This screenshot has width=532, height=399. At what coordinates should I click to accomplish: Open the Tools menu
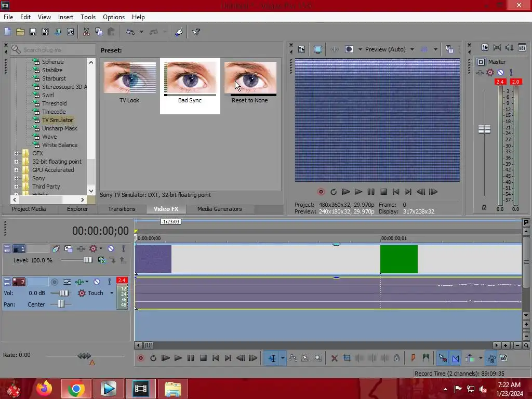click(88, 17)
